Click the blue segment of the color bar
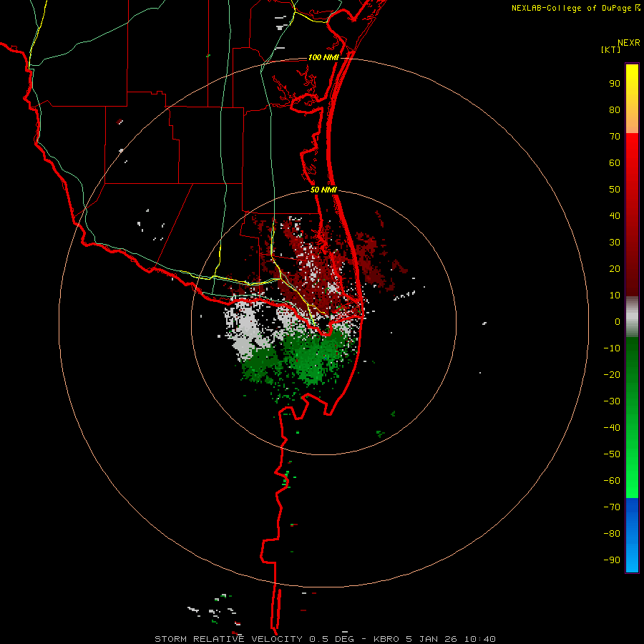 [632, 535]
